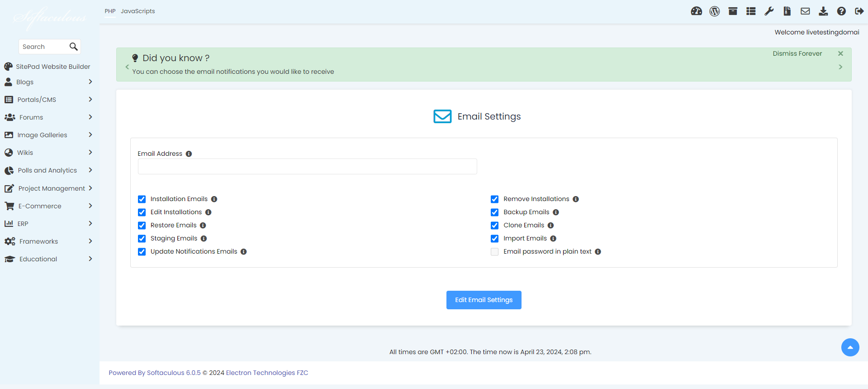Click Dismiss Forever link

click(x=797, y=53)
